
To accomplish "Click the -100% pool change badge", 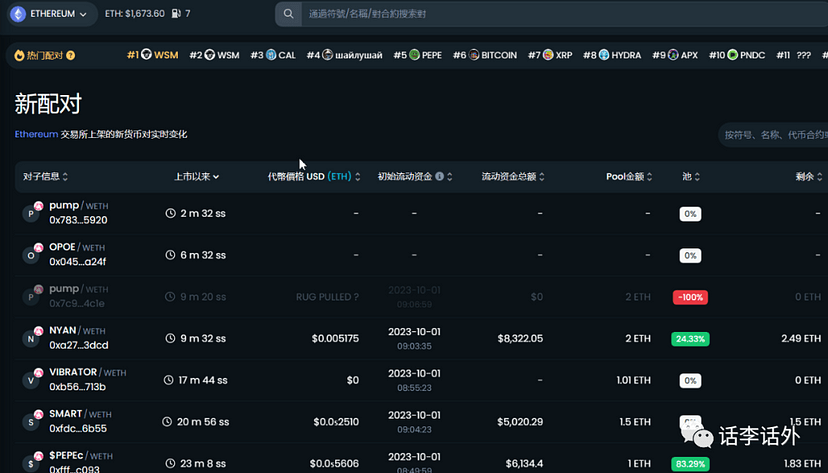I will (x=690, y=297).
